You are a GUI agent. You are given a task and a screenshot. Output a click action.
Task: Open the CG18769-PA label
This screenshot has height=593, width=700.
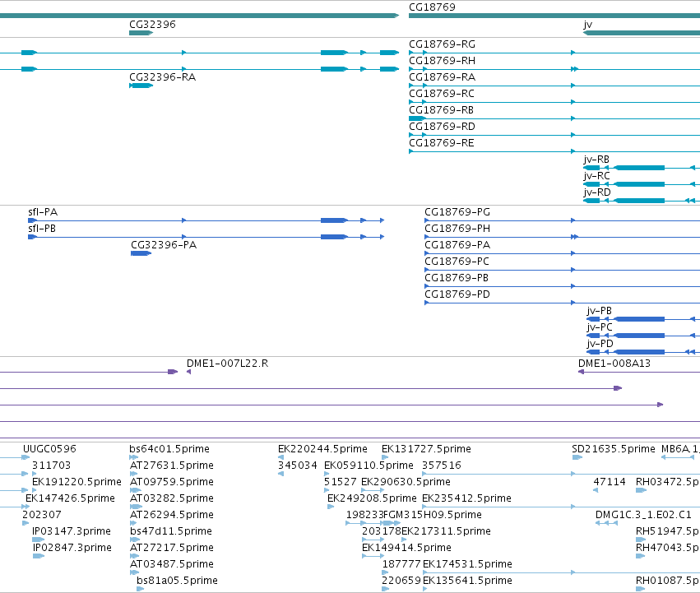[457, 245]
